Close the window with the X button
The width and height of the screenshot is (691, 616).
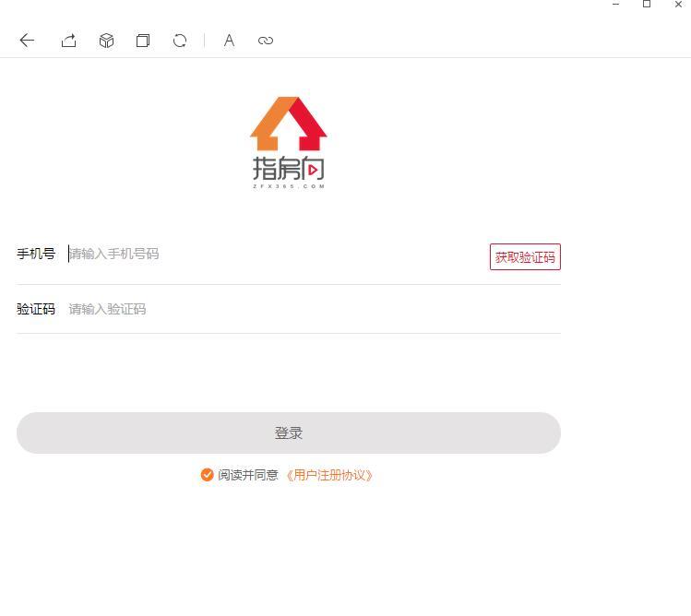(678, 5)
